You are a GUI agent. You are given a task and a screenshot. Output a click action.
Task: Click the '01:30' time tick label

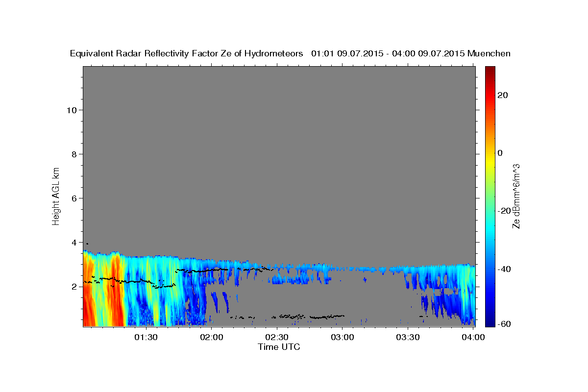146,338
